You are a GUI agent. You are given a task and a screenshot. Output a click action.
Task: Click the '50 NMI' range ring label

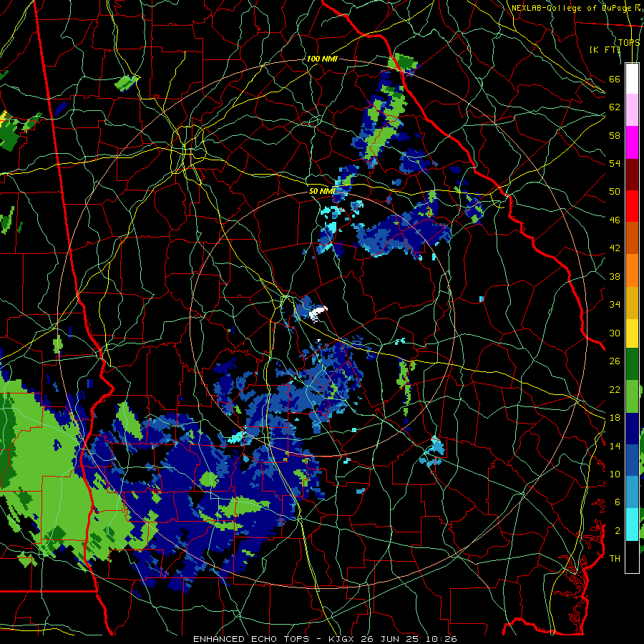322,191
